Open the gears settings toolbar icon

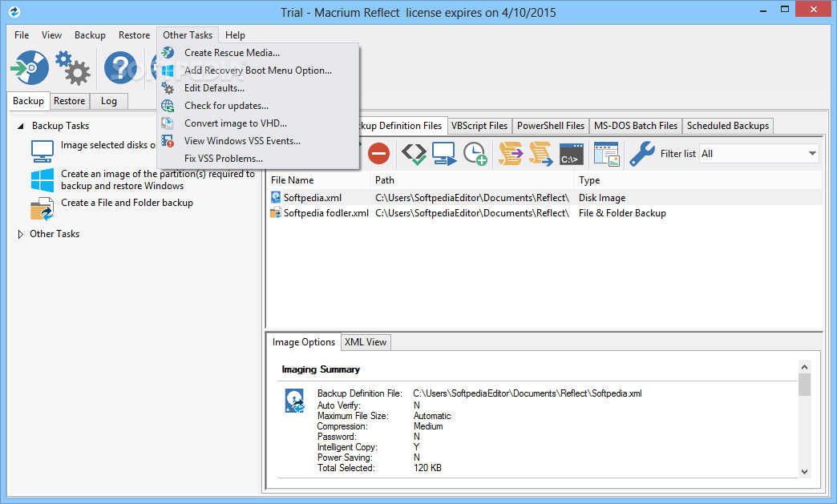tap(73, 68)
